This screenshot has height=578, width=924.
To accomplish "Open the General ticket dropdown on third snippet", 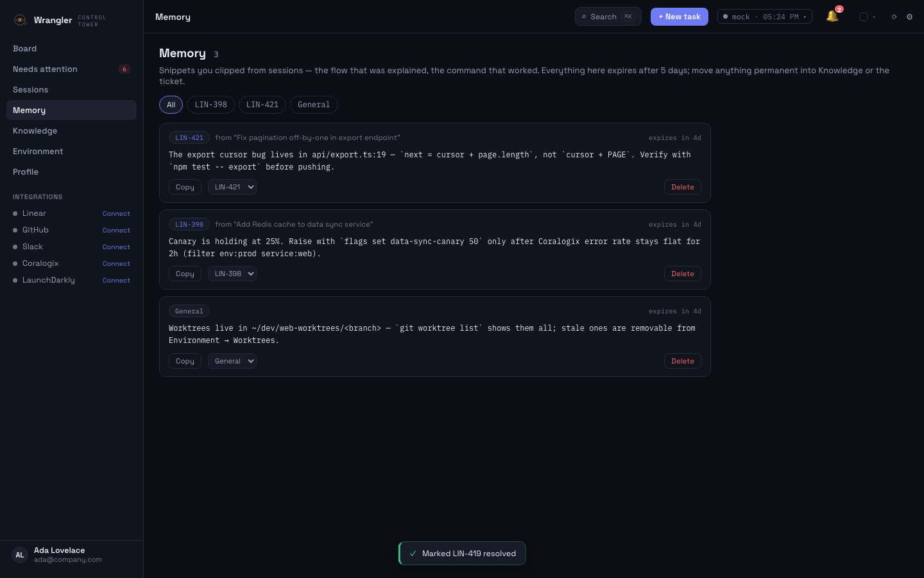I will pos(232,361).
